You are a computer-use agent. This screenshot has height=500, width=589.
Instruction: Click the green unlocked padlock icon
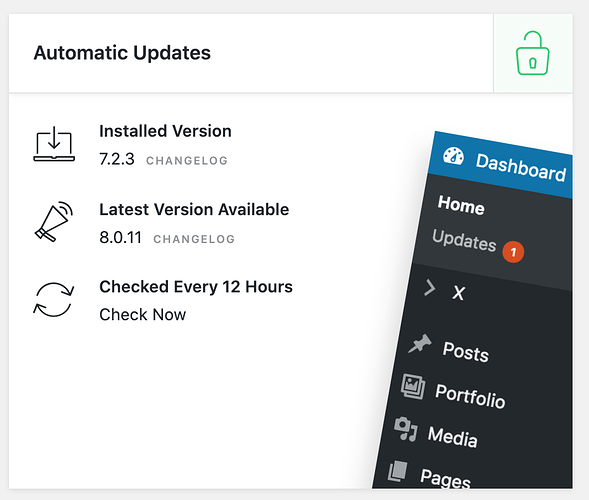click(x=532, y=53)
